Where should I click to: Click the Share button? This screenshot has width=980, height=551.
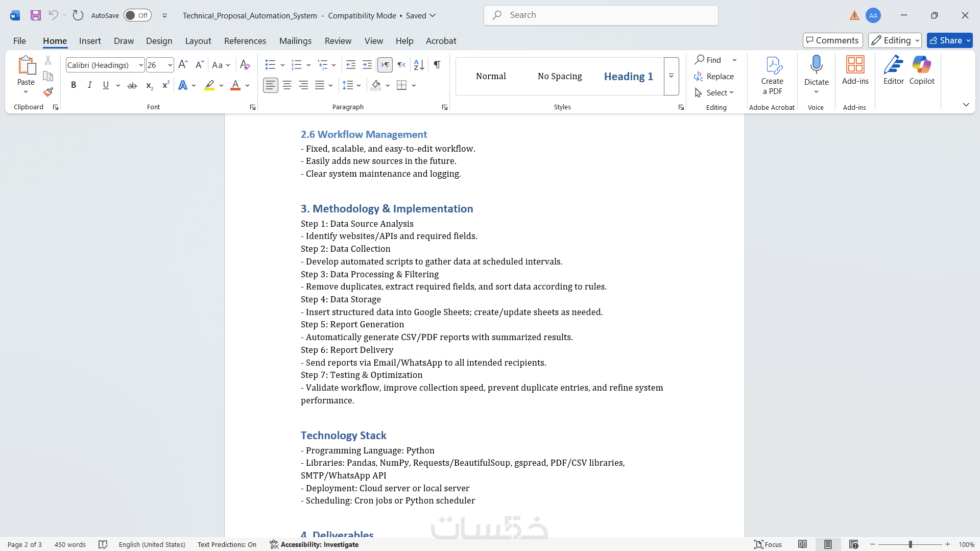(950, 40)
